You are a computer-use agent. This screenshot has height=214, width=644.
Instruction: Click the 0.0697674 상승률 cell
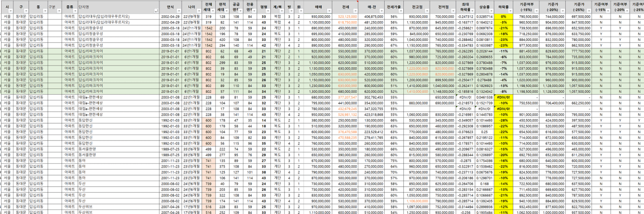click(485, 28)
